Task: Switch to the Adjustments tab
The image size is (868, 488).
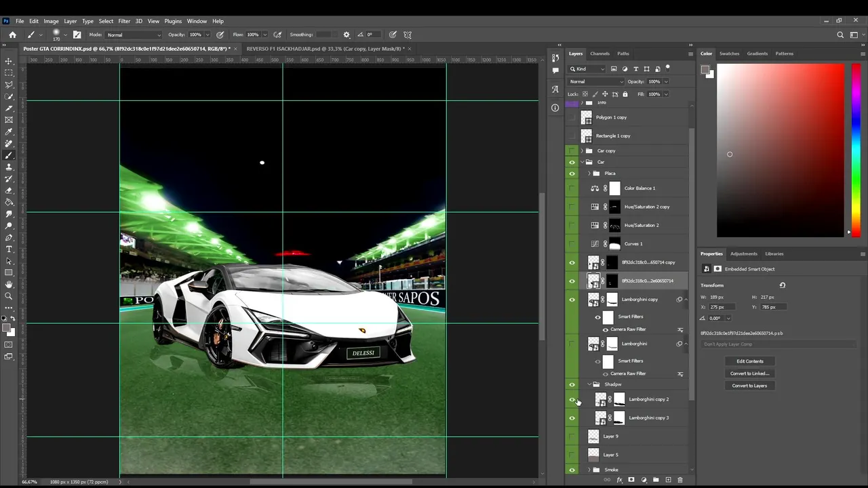Action: click(x=743, y=253)
